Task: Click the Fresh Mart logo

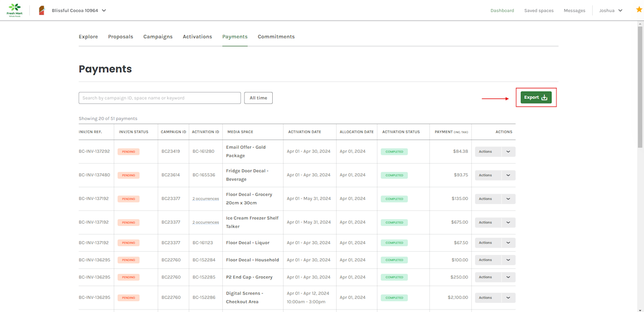Action: coord(15,10)
